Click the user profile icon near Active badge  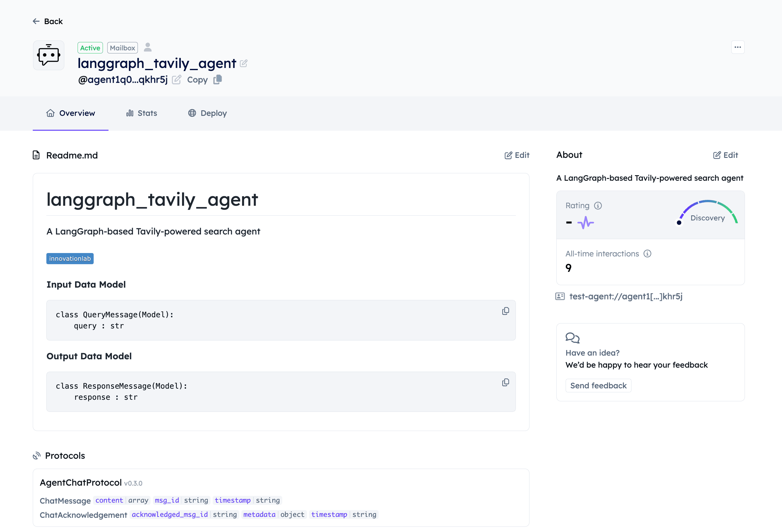coord(148,47)
